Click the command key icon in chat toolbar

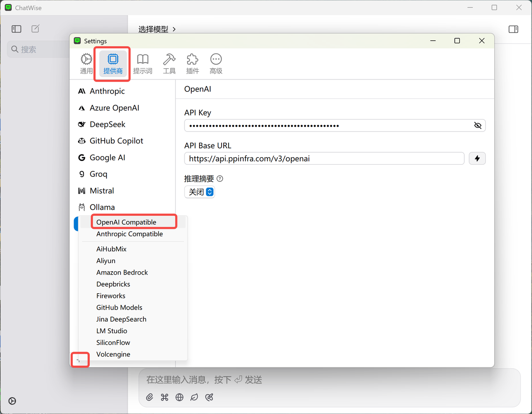point(165,397)
